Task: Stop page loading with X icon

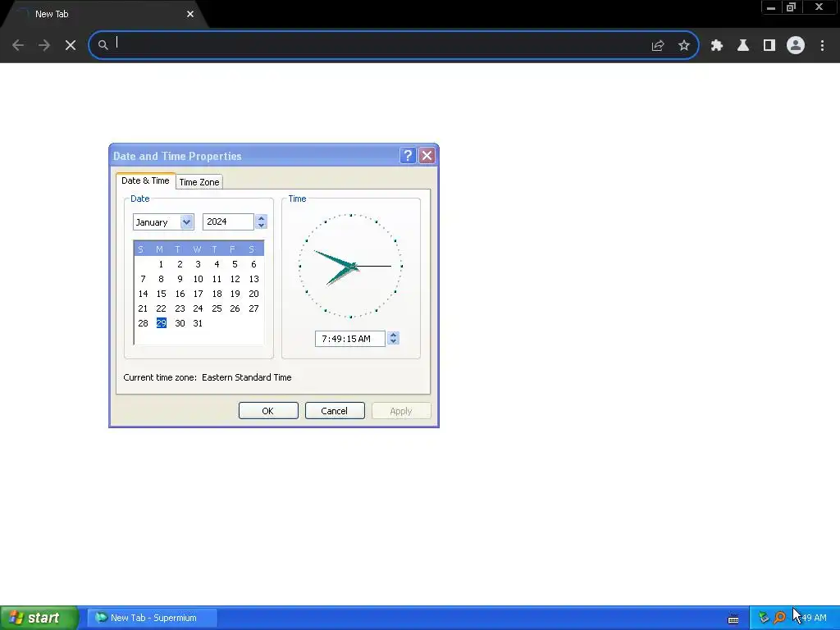Action: pyautogui.click(x=71, y=45)
